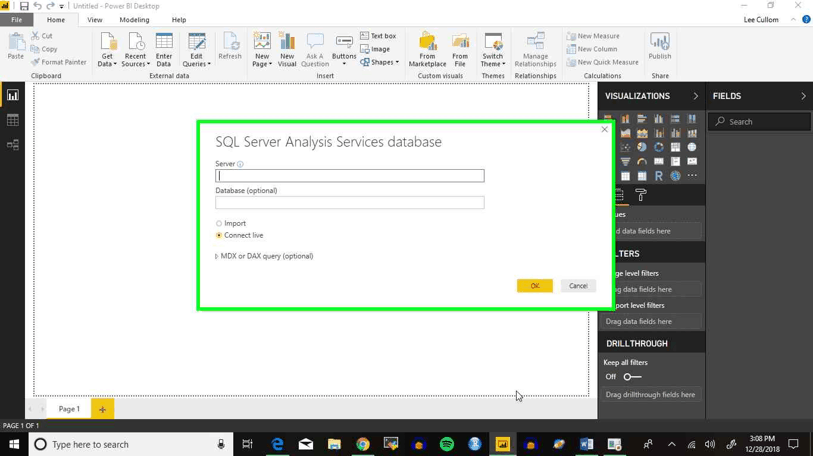Switch to Relationships view in left sidebar
The image size is (814, 457).
point(12,145)
